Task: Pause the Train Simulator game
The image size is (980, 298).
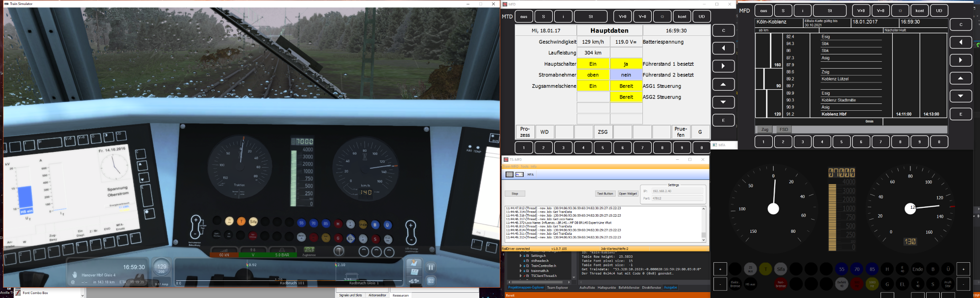Action: [x=431, y=268]
